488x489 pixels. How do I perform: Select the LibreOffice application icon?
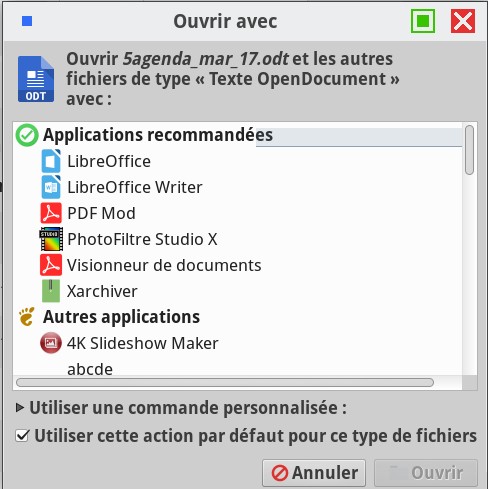51,161
